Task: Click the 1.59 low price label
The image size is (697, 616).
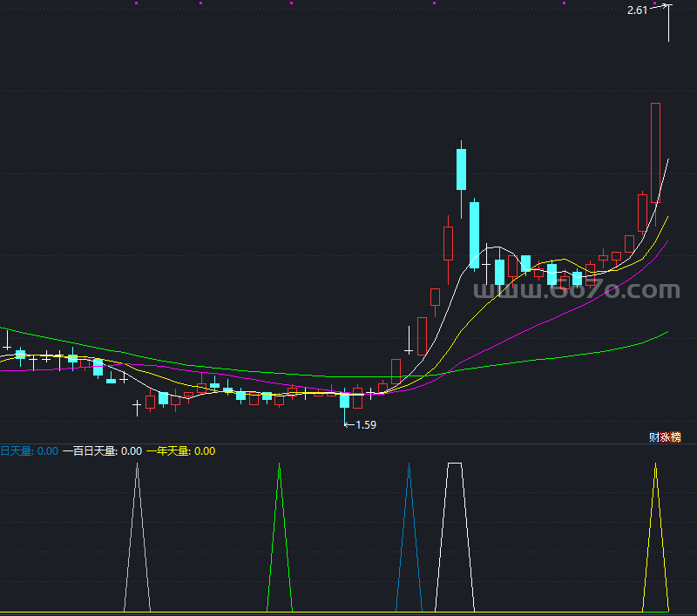Action: 366,425
